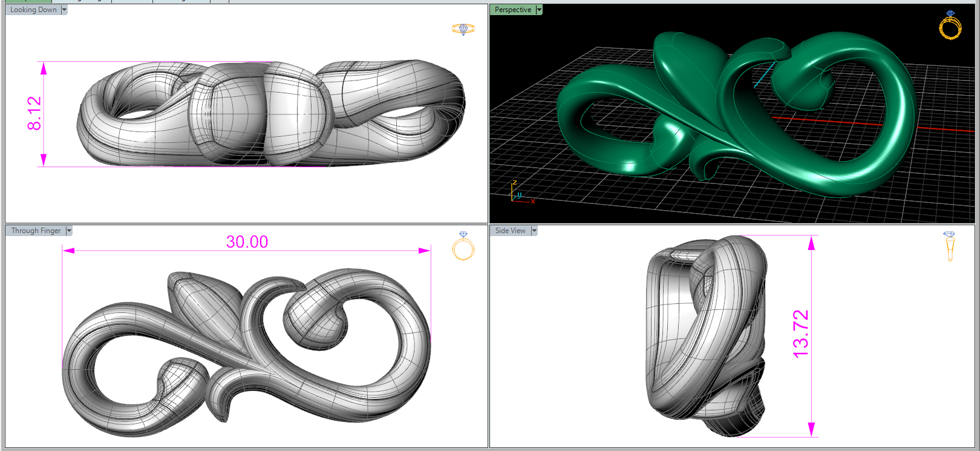Click the Perspective viewport gold ring icon
The height and width of the screenshot is (451, 980).
pyautogui.click(x=950, y=25)
